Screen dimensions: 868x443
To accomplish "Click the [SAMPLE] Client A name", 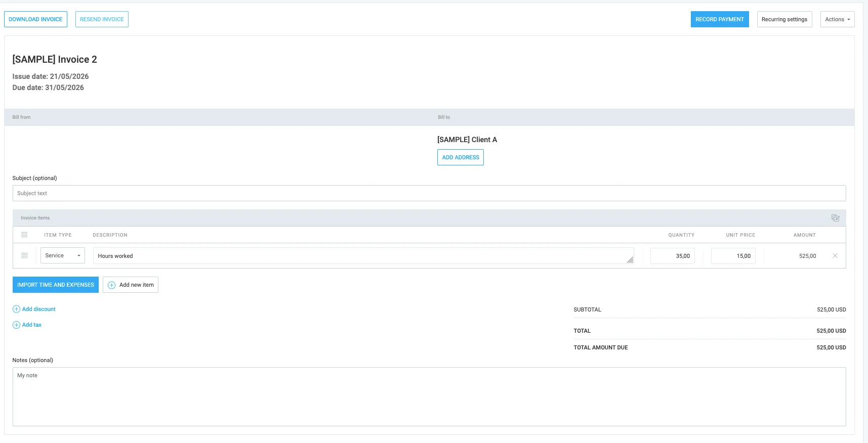I will [x=467, y=140].
